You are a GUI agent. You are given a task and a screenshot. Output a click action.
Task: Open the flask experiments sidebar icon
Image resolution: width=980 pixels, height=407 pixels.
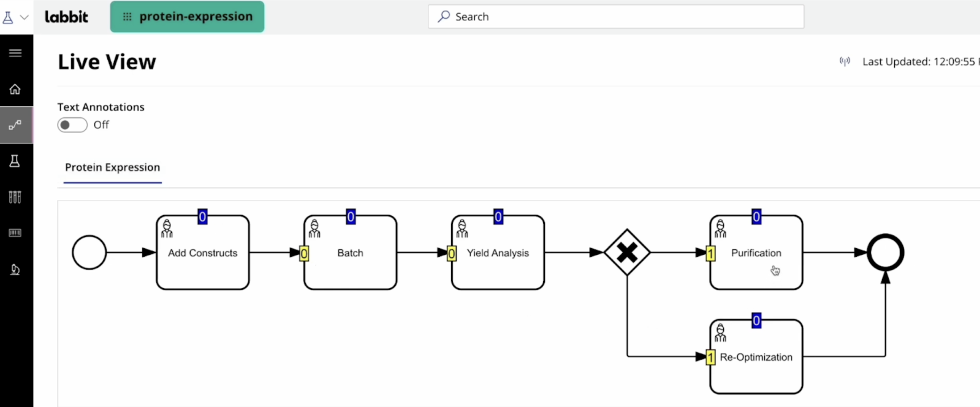coord(15,161)
